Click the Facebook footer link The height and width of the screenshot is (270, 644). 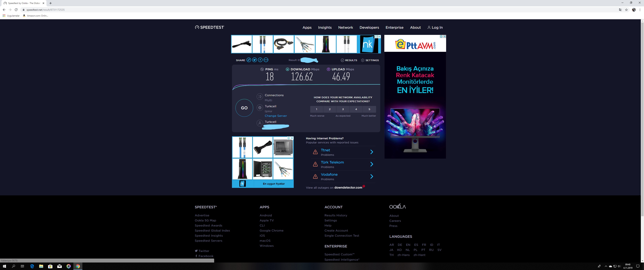click(204, 256)
